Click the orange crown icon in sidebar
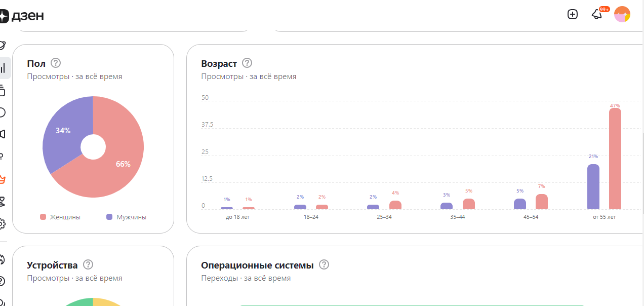The image size is (644, 306). click(x=3, y=179)
